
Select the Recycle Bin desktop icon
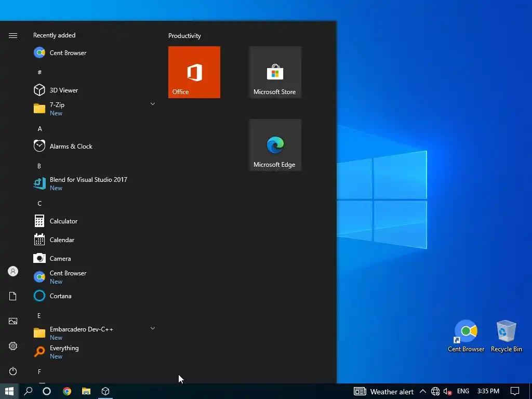click(x=506, y=336)
